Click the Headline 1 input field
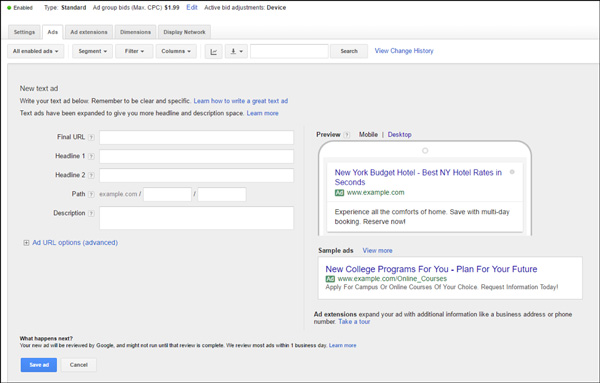The image size is (600, 383). tap(197, 156)
